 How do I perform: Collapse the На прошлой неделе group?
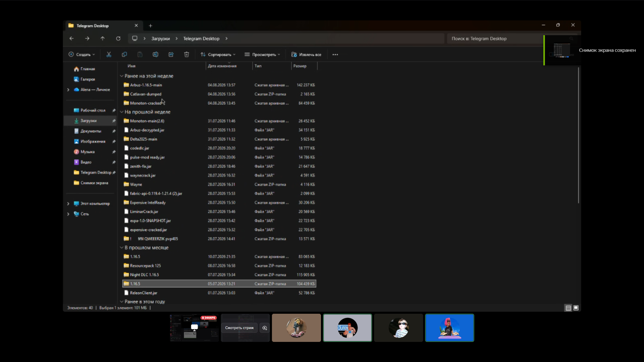click(121, 112)
